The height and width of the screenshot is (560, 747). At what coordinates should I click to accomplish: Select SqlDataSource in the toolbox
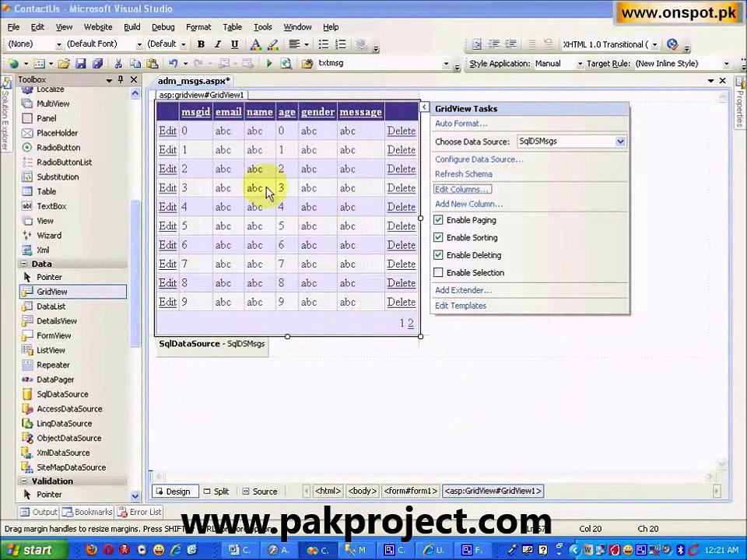(62, 394)
